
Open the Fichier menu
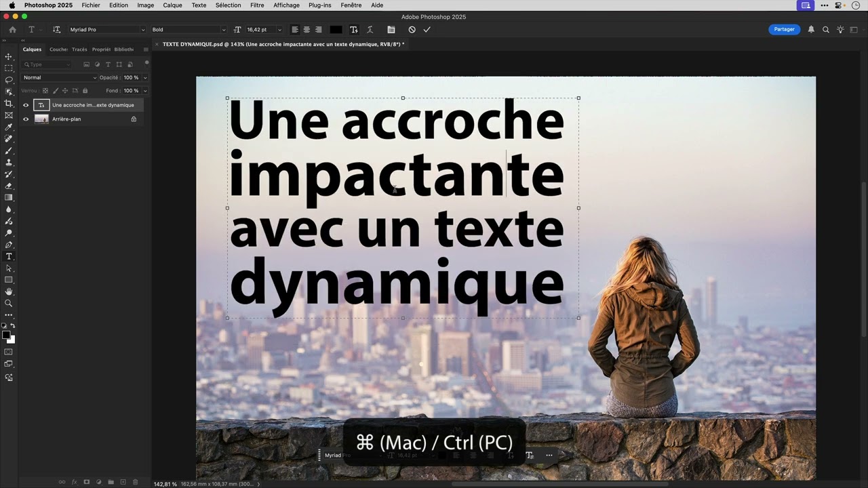tap(91, 5)
